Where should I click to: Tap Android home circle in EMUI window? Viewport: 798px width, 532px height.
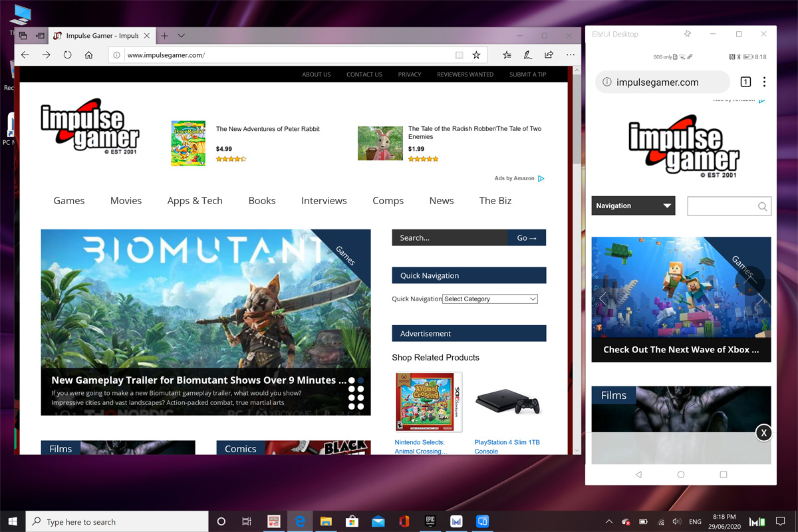click(x=681, y=475)
